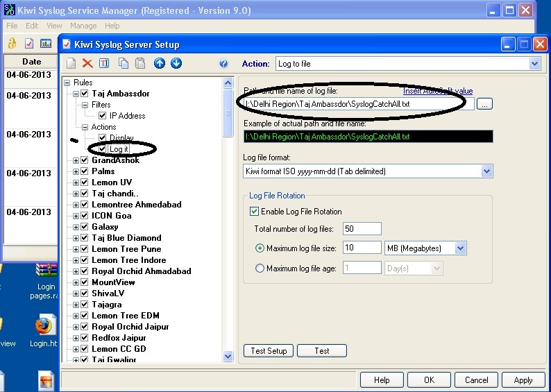
Task: Select Maximum log file age radio button
Action: pyautogui.click(x=260, y=269)
